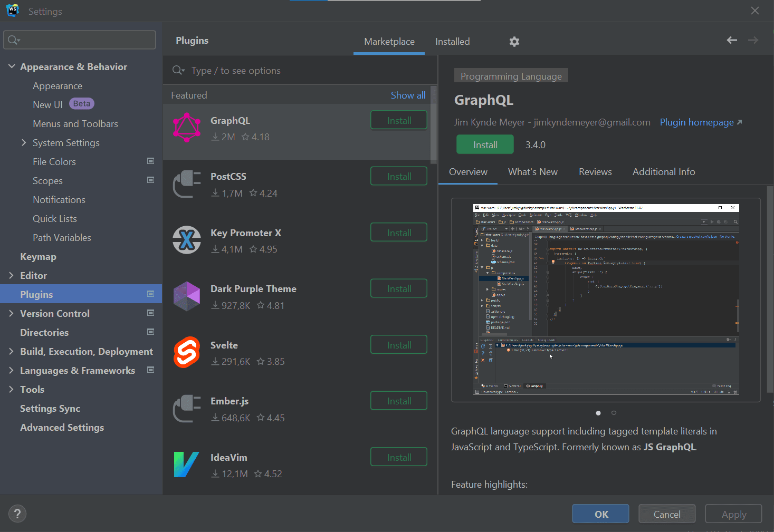
Task: Select the Svelte plugin logo
Action: (x=187, y=352)
